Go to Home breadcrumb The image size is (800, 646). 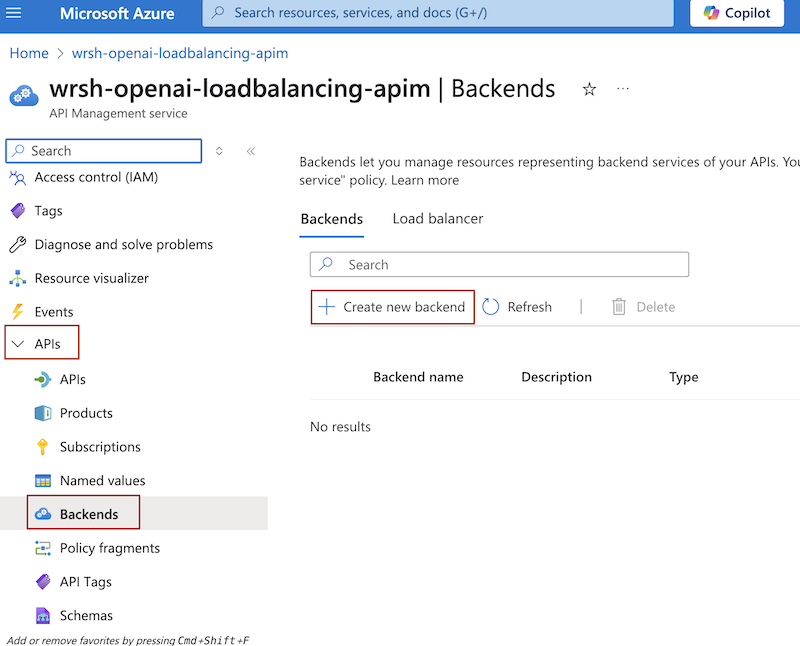29,53
